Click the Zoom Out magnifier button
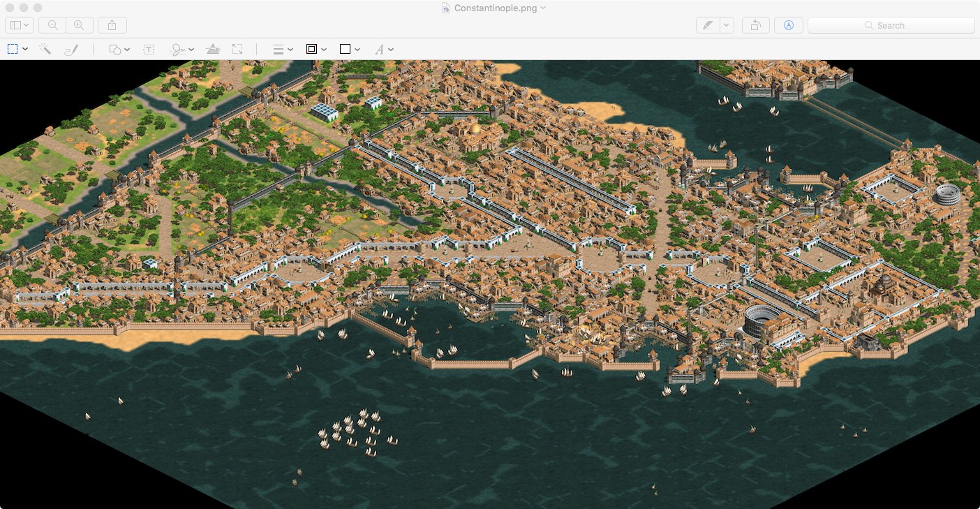Image resolution: width=980 pixels, height=509 pixels. [52, 25]
